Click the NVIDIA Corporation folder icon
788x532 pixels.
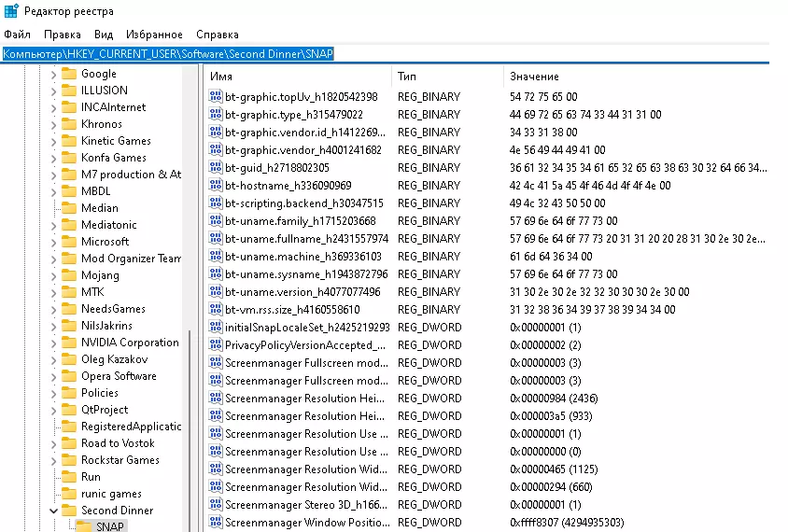pyautogui.click(x=69, y=343)
